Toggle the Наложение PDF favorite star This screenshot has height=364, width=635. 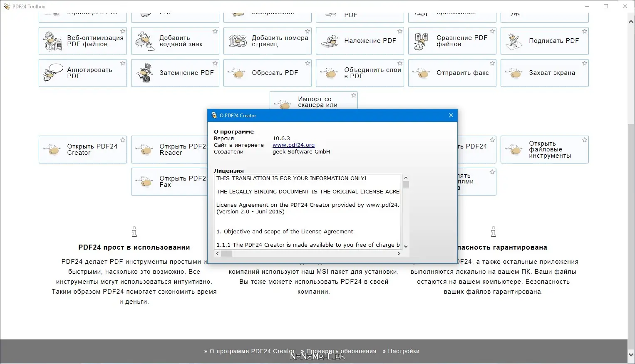coord(400,31)
